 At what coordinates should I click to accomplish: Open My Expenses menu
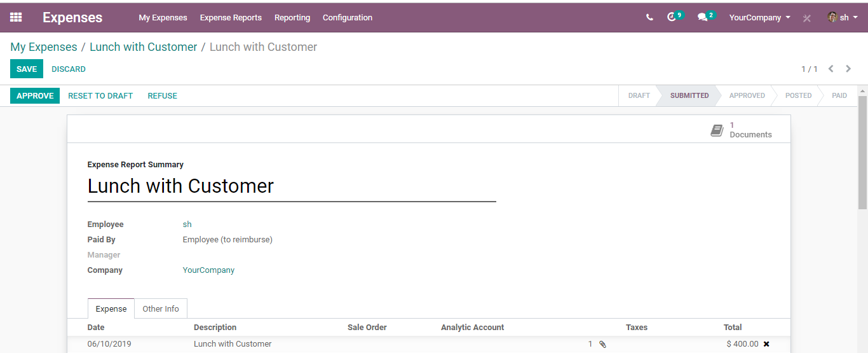click(x=163, y=18)
